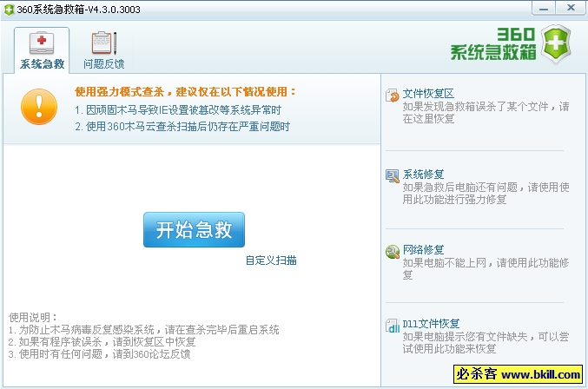This screenshot has height=389, width=588.
Task: Switch to the 系统急救 tab
Action: [x=42, y=49]
